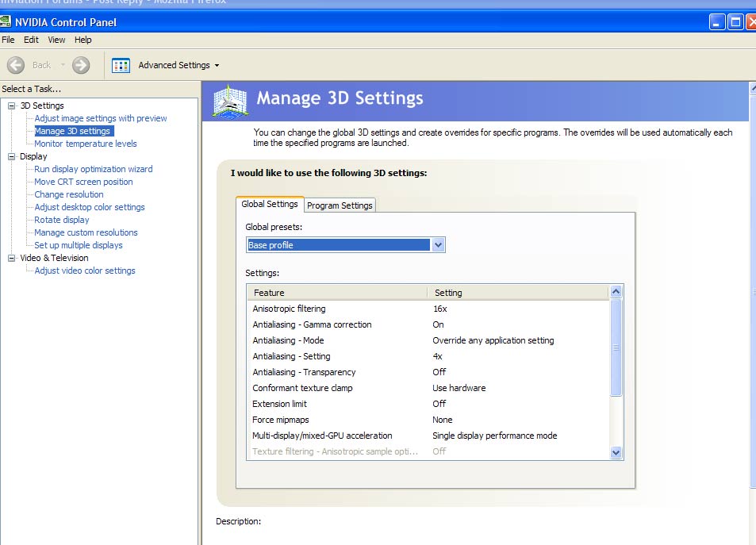Go to Change resolution task

(x=69, y=194)
